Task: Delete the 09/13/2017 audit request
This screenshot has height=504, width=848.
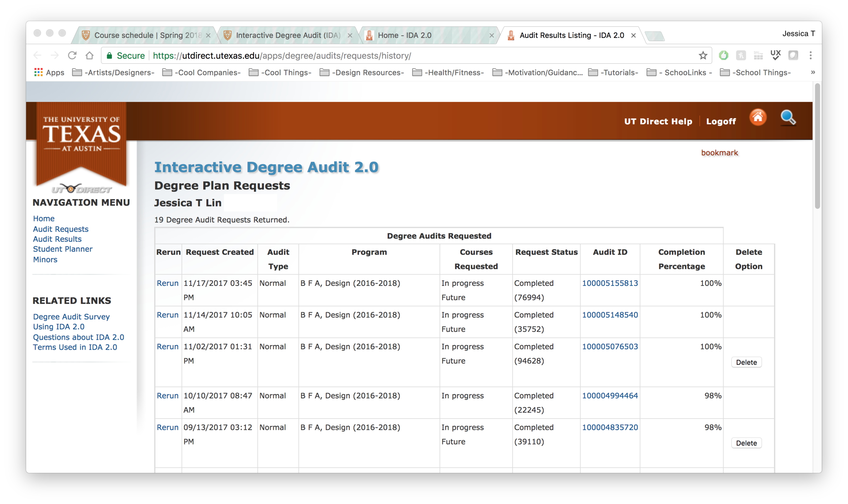Action: click(746, 443)
